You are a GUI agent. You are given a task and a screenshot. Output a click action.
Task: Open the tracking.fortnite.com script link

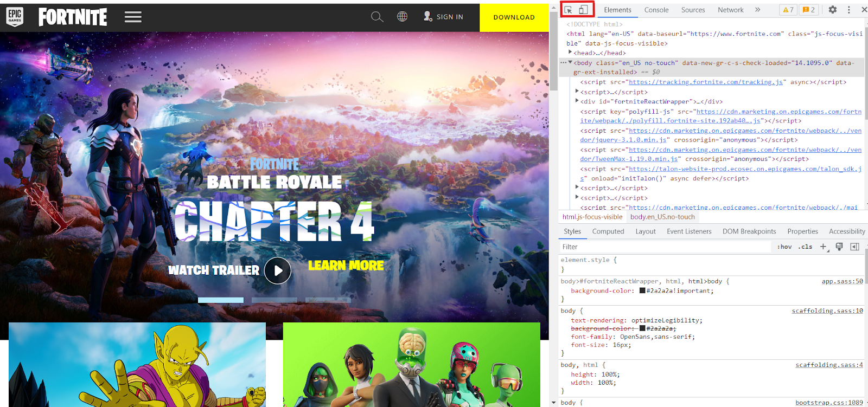tap(706, 82)
